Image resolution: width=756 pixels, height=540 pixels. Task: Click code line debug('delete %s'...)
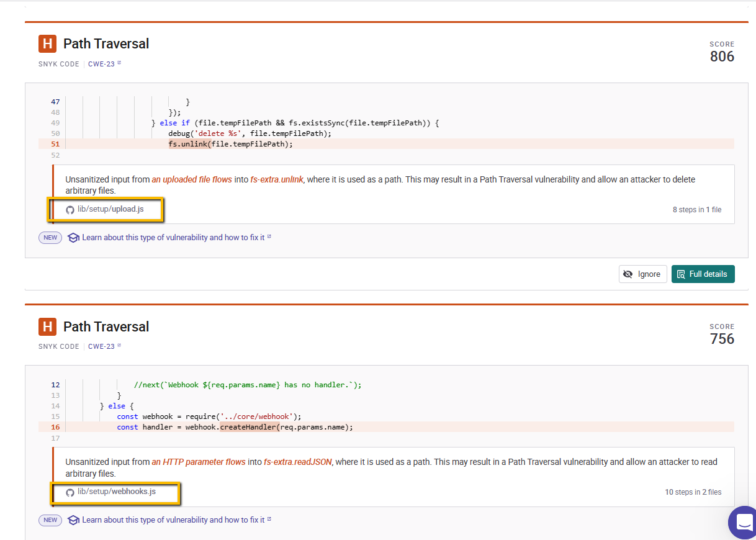coord(250,133)
